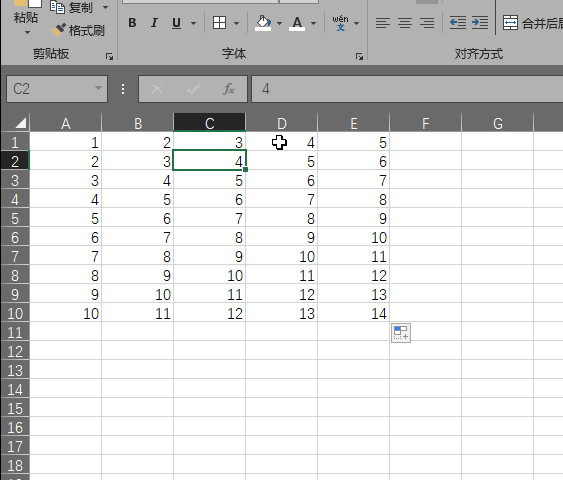The image size is (563, 480).
Task: Toggle Underline formatting
Action: coord(176,23)
